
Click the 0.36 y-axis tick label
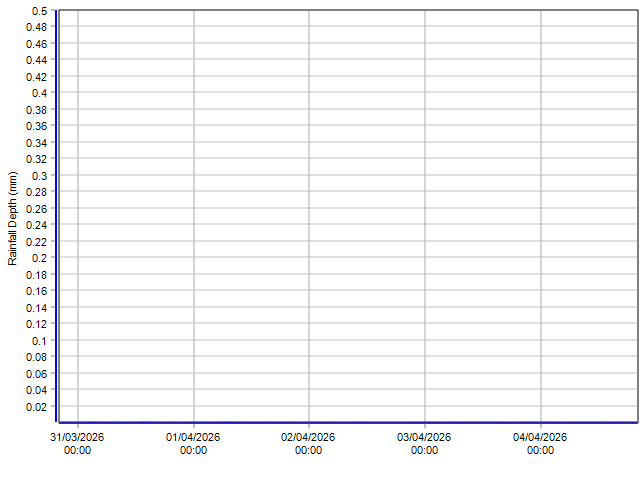click(36, 126)
